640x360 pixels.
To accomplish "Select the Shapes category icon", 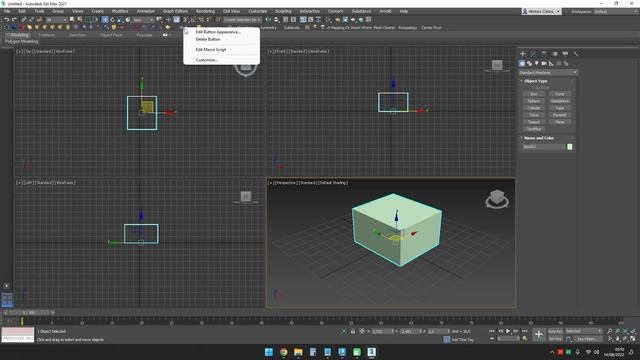I will (529, 64).
